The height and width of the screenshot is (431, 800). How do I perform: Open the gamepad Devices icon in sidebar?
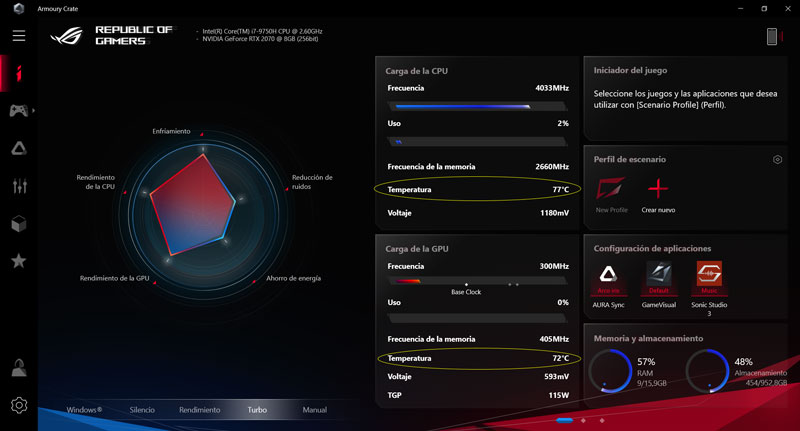[x=18, y=110]
